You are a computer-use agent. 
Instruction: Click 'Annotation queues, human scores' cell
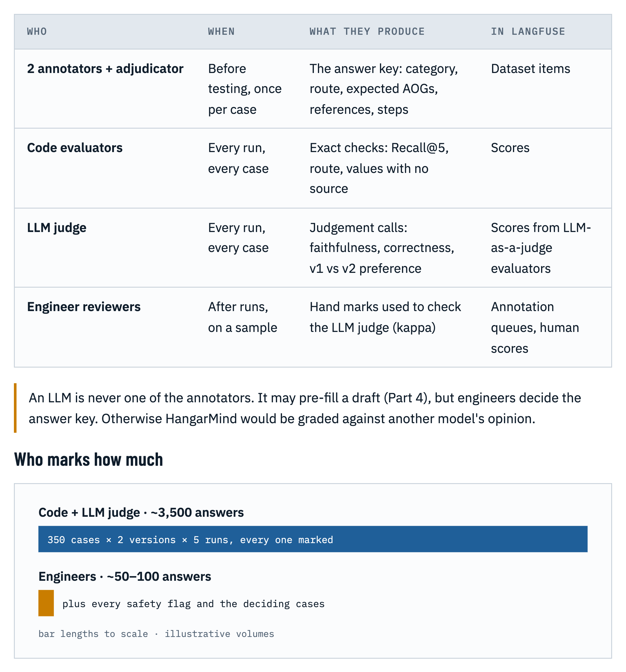point(535,327)
